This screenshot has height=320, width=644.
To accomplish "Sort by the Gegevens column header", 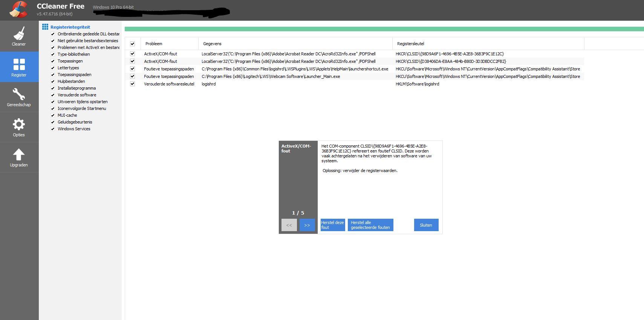I will 295,44.
